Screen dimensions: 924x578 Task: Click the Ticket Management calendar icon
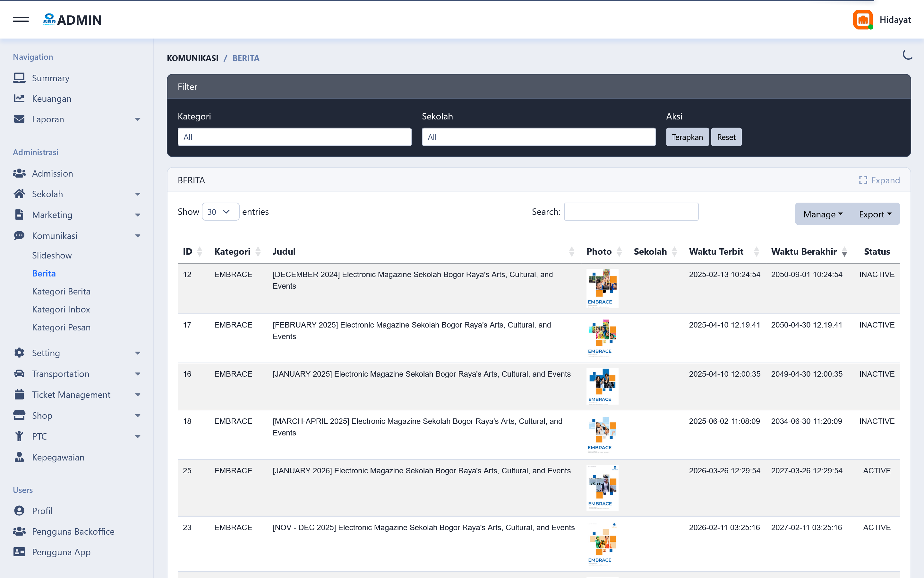(19, 395)
